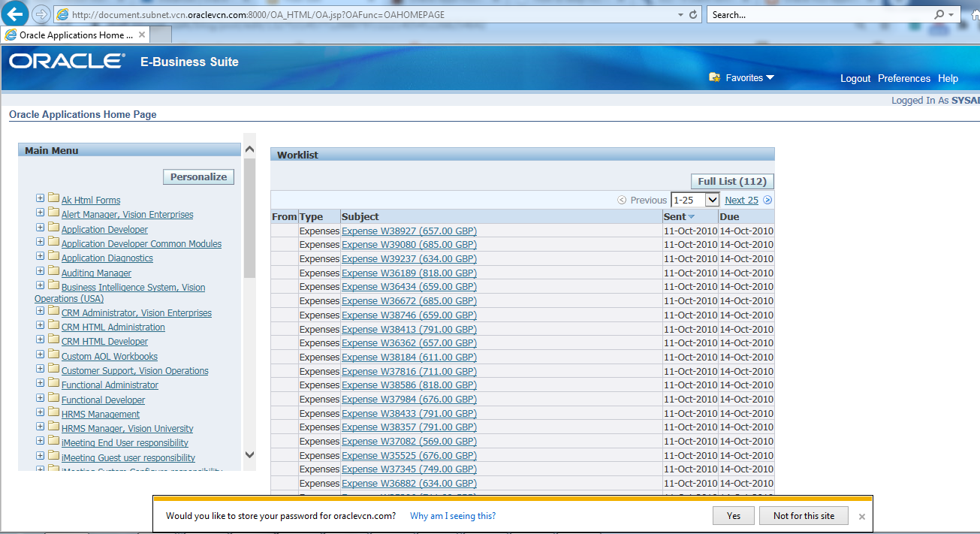Open Expense W36189 (818.00 GBP)

[409, 273]
